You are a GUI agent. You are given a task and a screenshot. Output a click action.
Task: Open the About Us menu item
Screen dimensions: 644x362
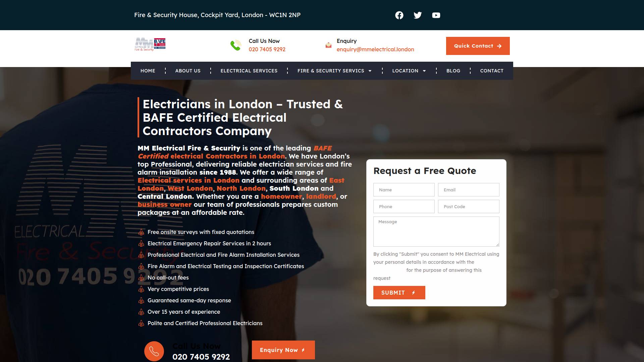(x=187, y=71)
